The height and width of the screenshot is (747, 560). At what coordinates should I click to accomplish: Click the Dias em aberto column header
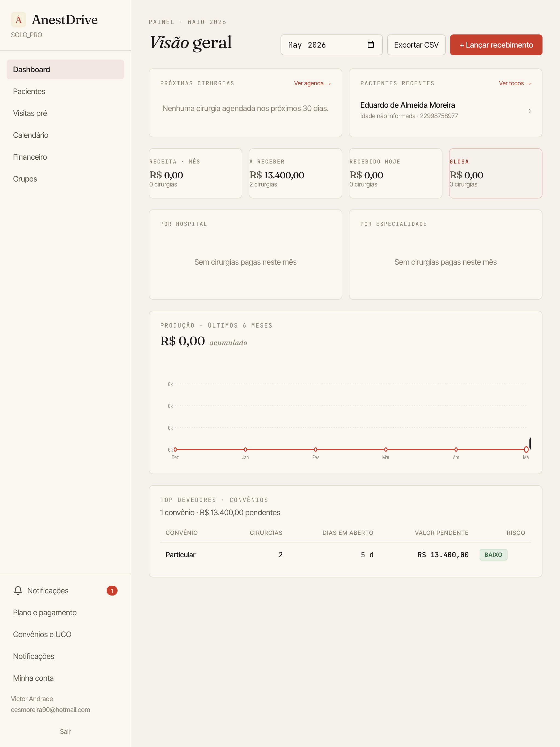tap(348, 533)
